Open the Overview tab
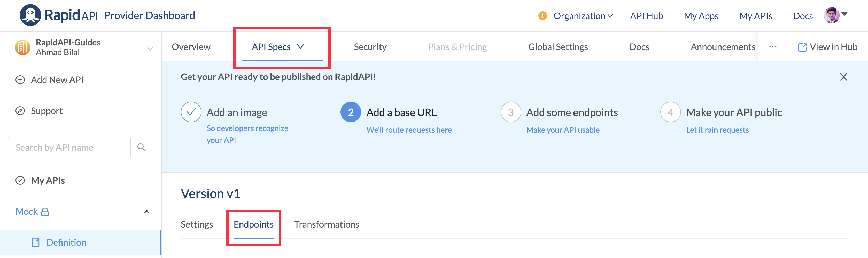This screenshot has height=258, width=868. tap(191, 47)
